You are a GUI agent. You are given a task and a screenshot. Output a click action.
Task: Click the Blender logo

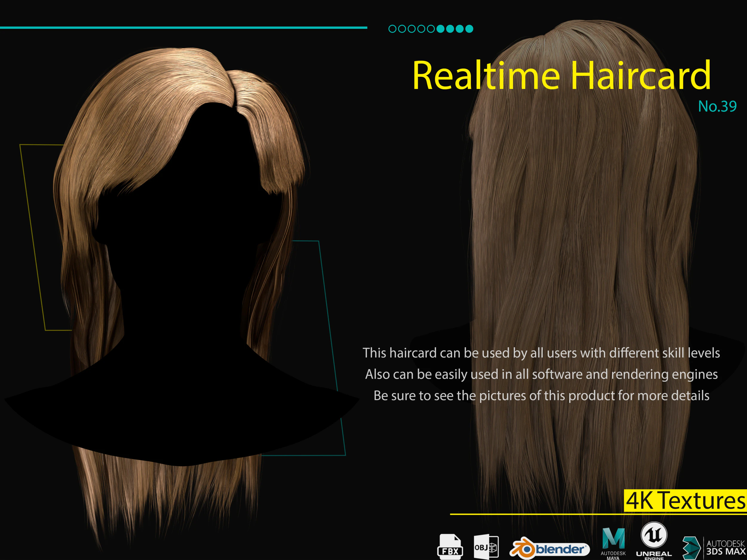[549, 549]
